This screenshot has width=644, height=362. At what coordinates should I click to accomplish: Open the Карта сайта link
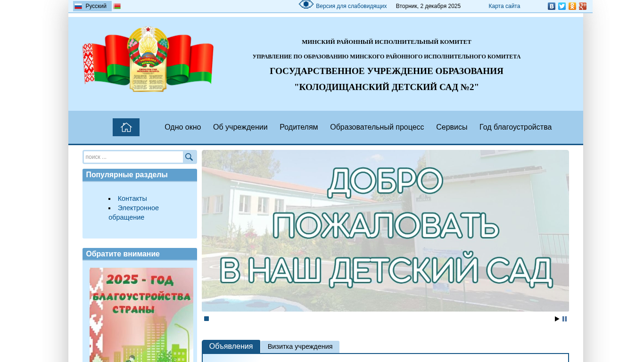(504, 6)
